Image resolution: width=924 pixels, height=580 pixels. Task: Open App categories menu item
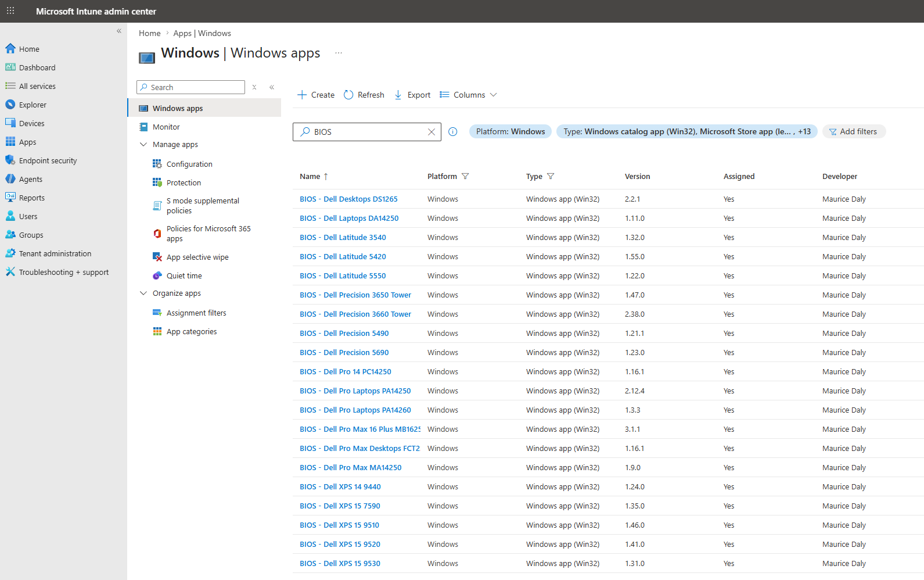tap(192, 331)
